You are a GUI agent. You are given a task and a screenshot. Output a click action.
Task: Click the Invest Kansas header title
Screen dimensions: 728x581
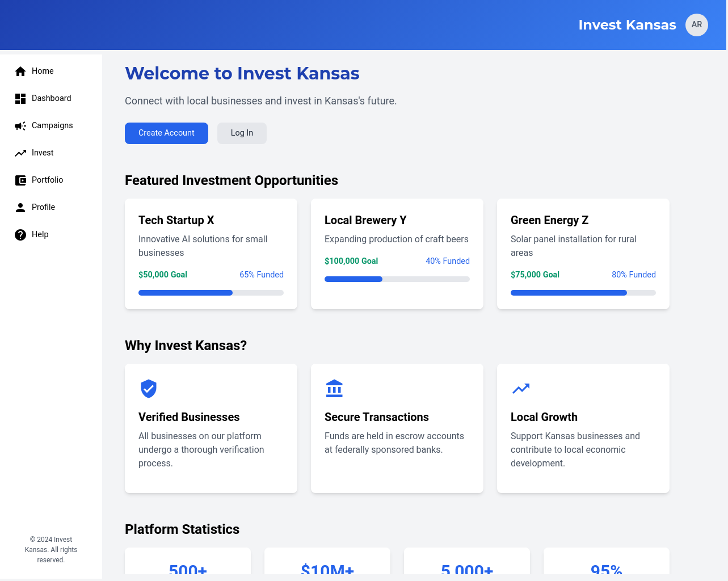click(627, 25)
